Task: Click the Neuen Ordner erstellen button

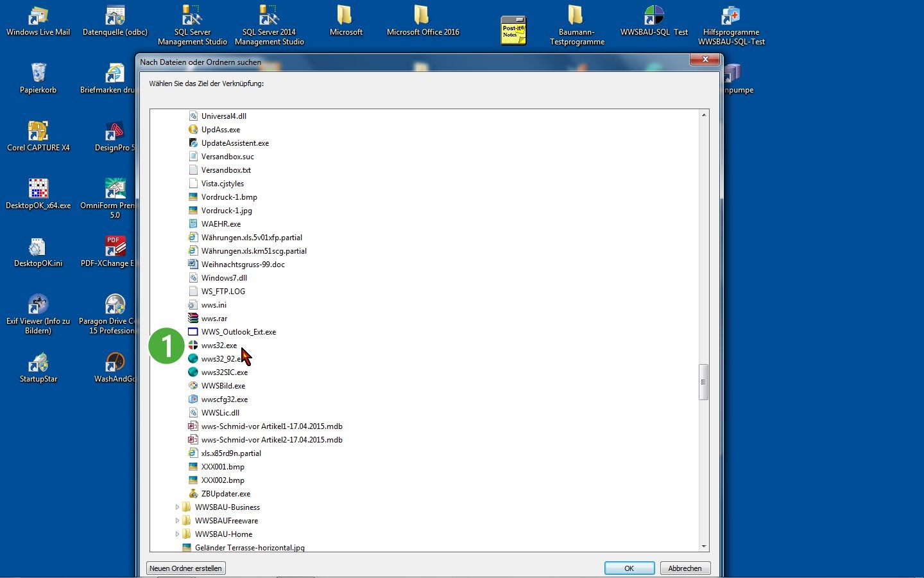Action: 186,568
